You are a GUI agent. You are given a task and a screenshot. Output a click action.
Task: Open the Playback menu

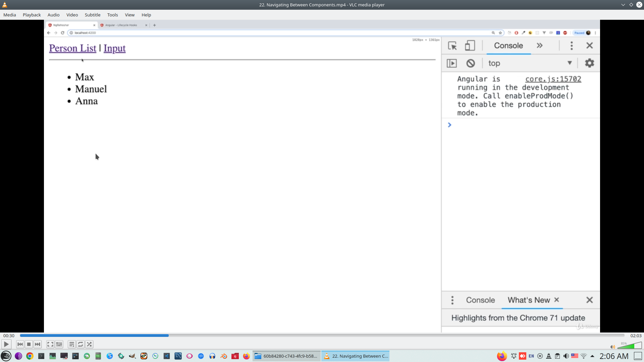coord(32,15)
